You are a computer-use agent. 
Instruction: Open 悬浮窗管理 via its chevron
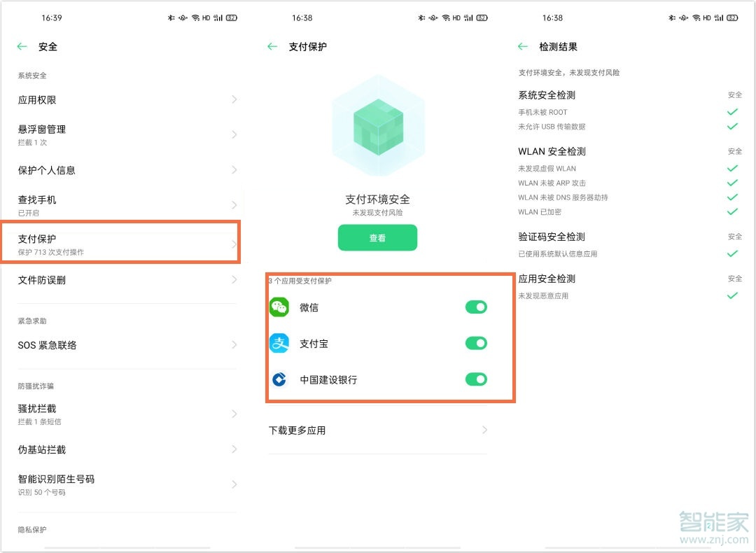[236, 134]
